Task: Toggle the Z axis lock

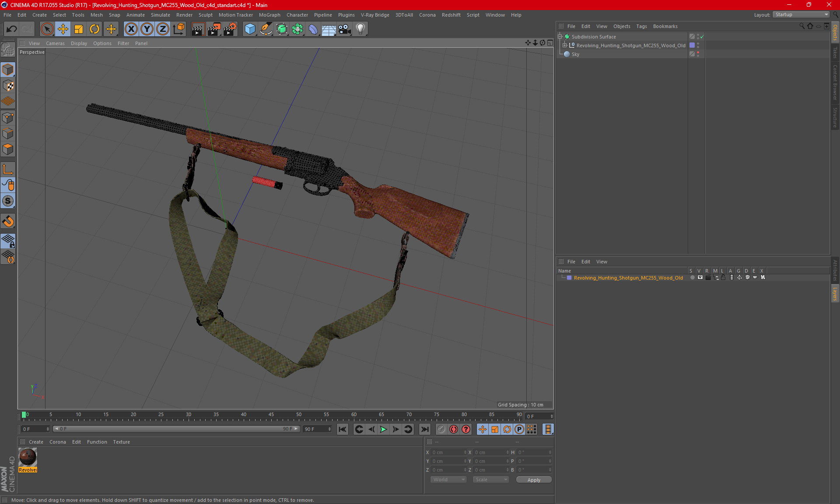Action: (x=163, y=29)
